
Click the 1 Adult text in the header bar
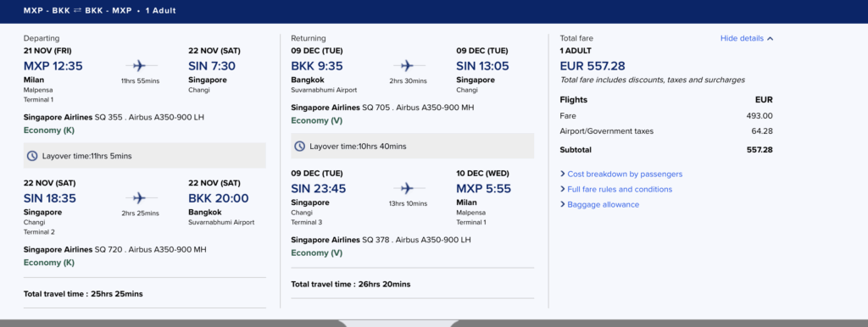coord(160,10)
